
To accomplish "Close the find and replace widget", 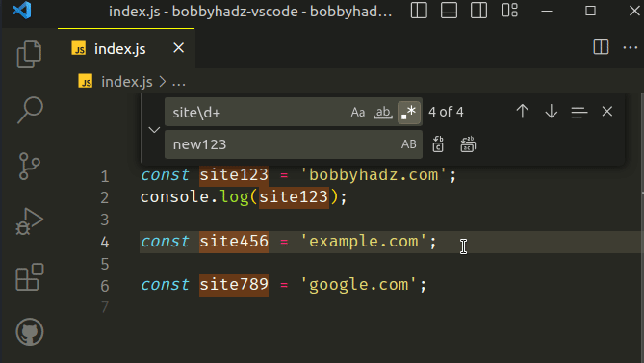I will point(607,112).
